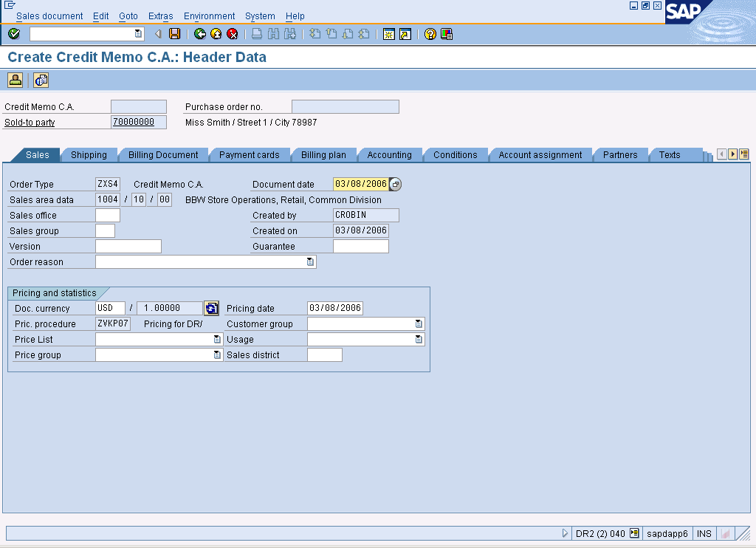The height and width of the screenshot is (548, 756).
Task: Go to First Page icon
Action: point(315,34)
